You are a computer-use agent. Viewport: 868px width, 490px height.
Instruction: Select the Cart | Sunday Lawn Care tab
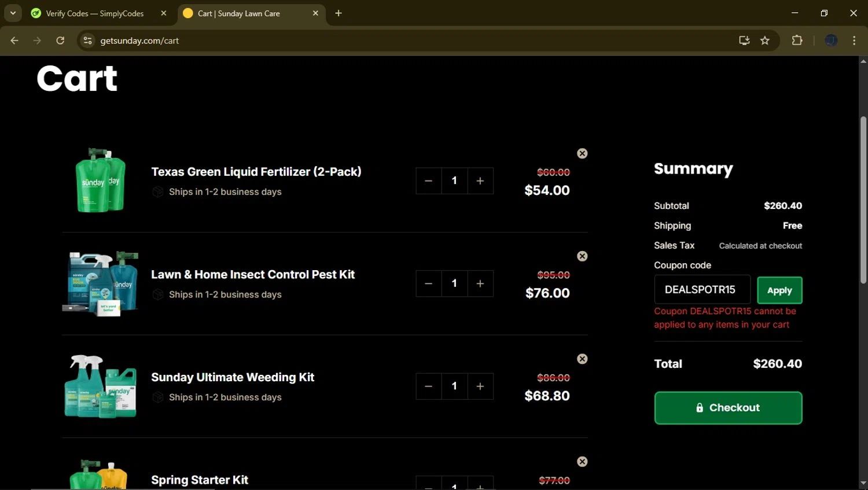coord(238,13)
